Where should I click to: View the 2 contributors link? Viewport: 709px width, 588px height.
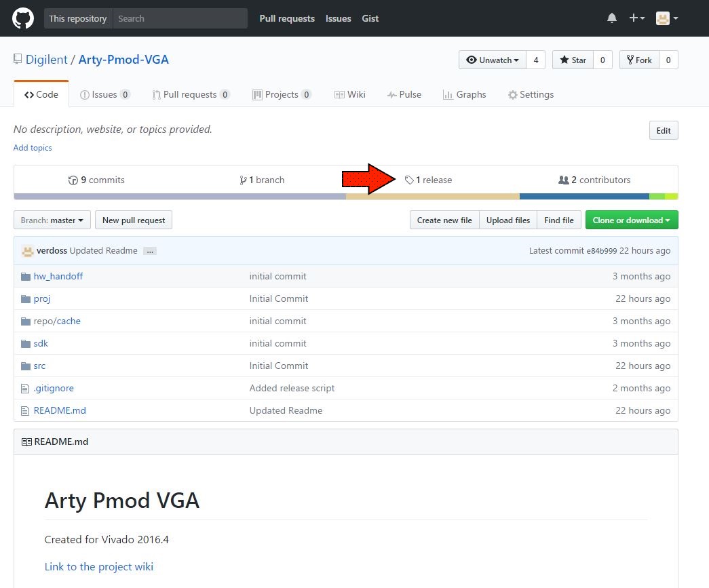[x=594, y=180]
